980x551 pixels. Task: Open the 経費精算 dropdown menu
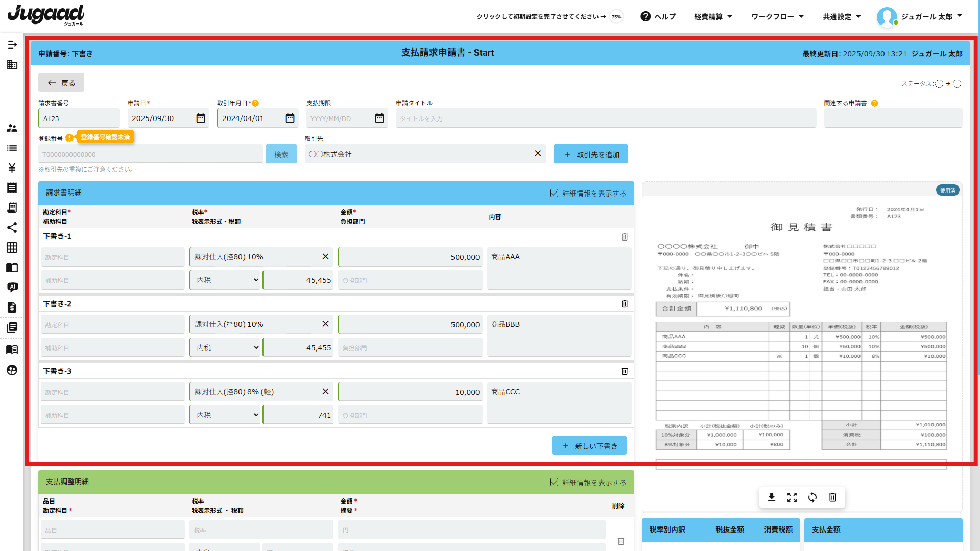point(713,17)
